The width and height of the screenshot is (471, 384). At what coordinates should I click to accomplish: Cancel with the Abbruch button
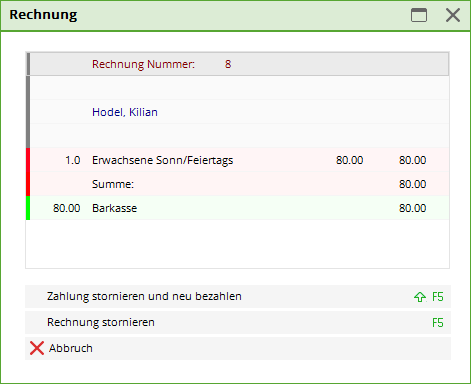pyautogui.click(x=238, y=348)
